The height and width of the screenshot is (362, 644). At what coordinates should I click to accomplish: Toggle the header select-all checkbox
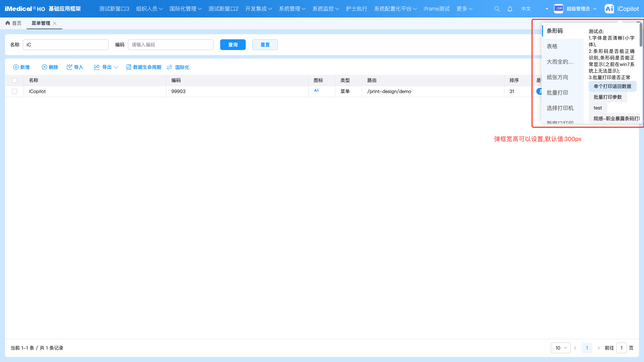click(14, 80)
